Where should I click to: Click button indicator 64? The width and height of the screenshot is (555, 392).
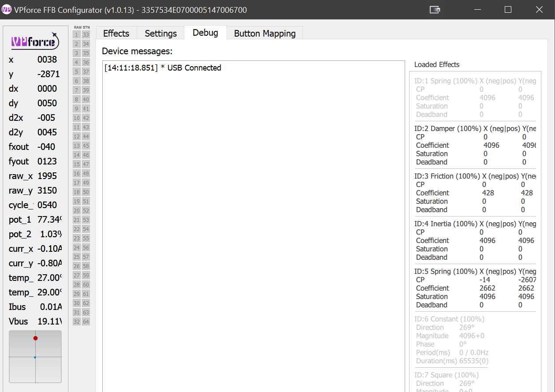[86, 321]
